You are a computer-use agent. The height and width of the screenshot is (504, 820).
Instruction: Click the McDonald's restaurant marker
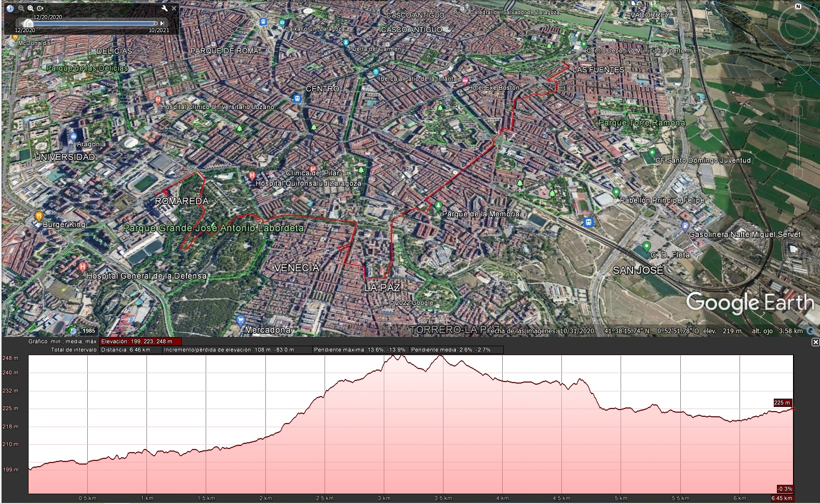(x=16, y=37)
